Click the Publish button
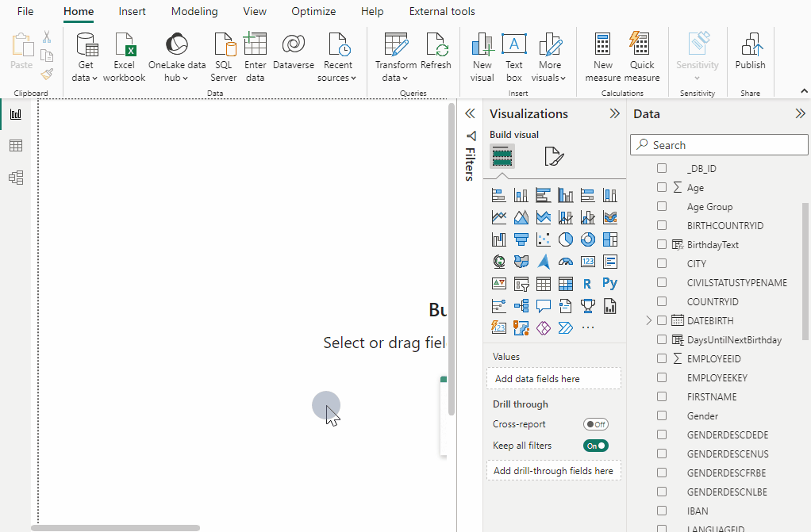Screen dimensions: 811x532 click(751, 51)
